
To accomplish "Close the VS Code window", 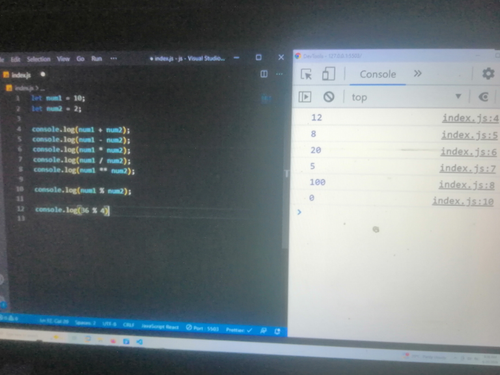I will tap(281, 57).
